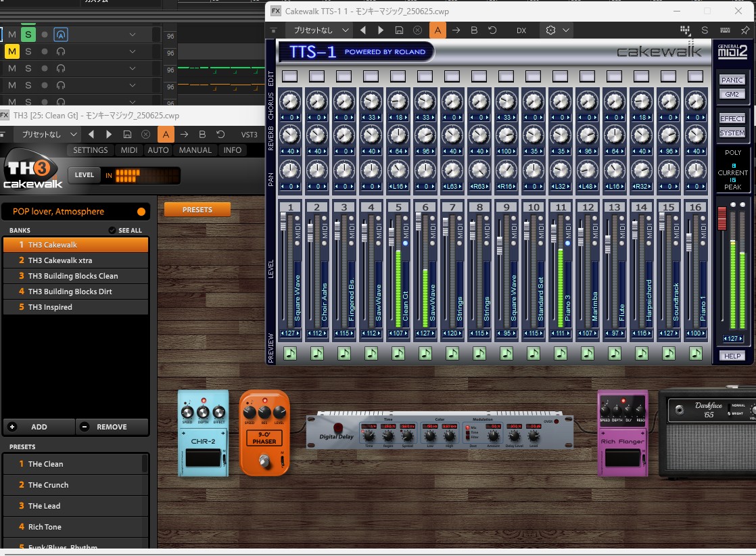
Task: Toggle the 9-0' Phaser pedal footswitch
Action: click(x=264, y=461)
